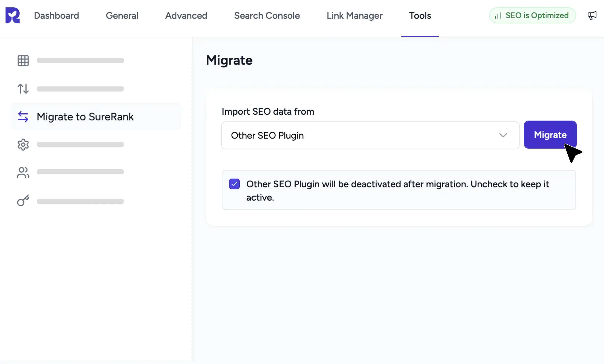
Task: Click the SureRank logo icon
Action: coord(12,15)
